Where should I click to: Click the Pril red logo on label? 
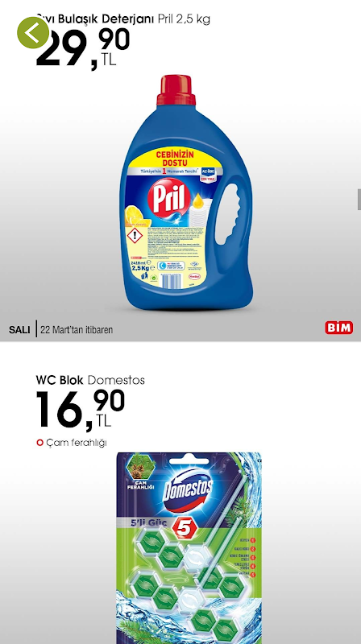coord(169,199)
